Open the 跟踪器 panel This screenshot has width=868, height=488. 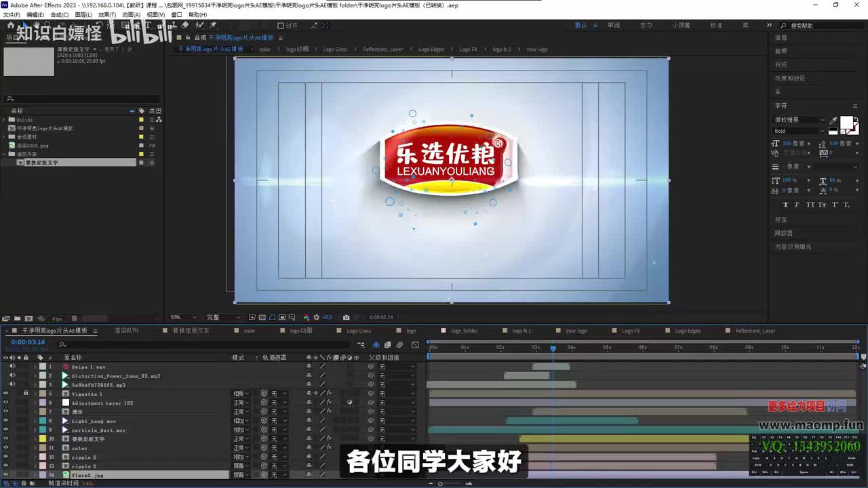coord(783,233)
